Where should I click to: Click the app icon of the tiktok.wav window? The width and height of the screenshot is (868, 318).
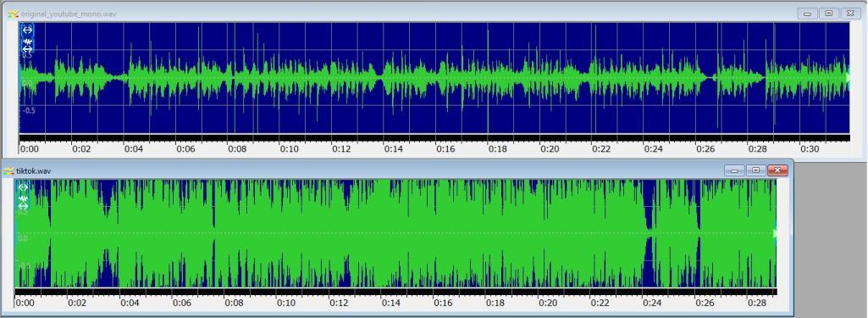coord(8,171)
